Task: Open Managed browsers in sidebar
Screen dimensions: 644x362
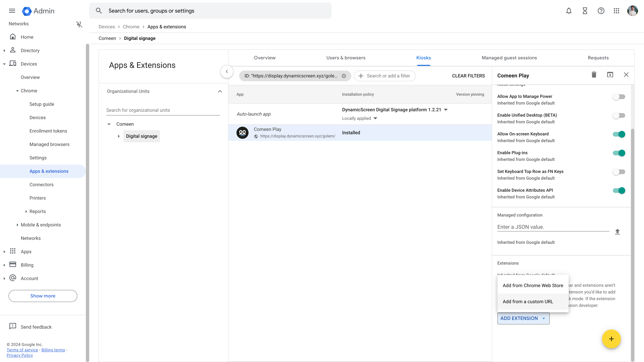Action: [49, 144]
